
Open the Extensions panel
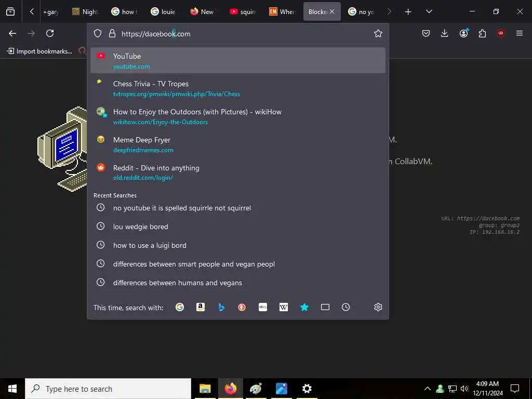click(482, 33)
